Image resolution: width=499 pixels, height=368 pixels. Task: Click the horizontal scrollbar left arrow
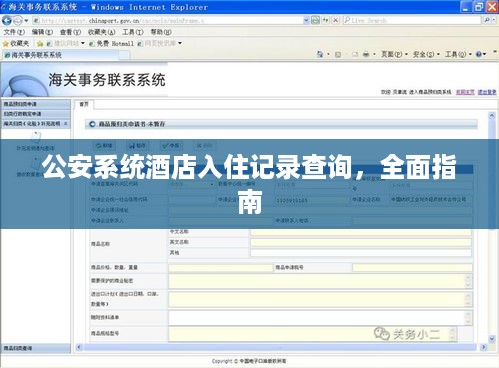click(79, 347)
